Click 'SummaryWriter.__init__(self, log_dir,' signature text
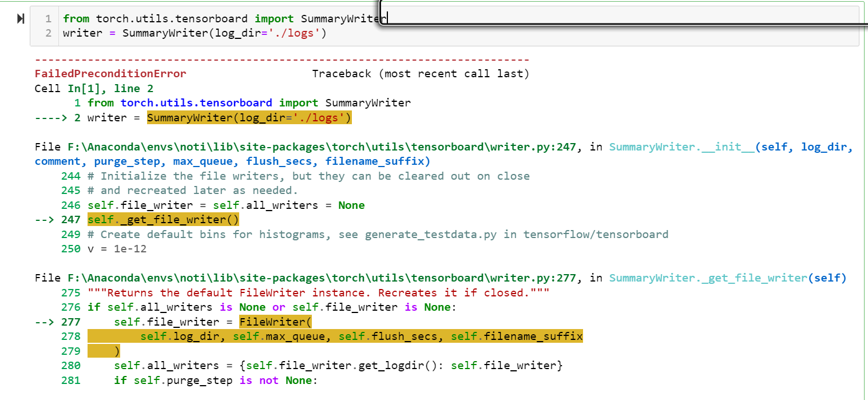 (x=731, y=147)
